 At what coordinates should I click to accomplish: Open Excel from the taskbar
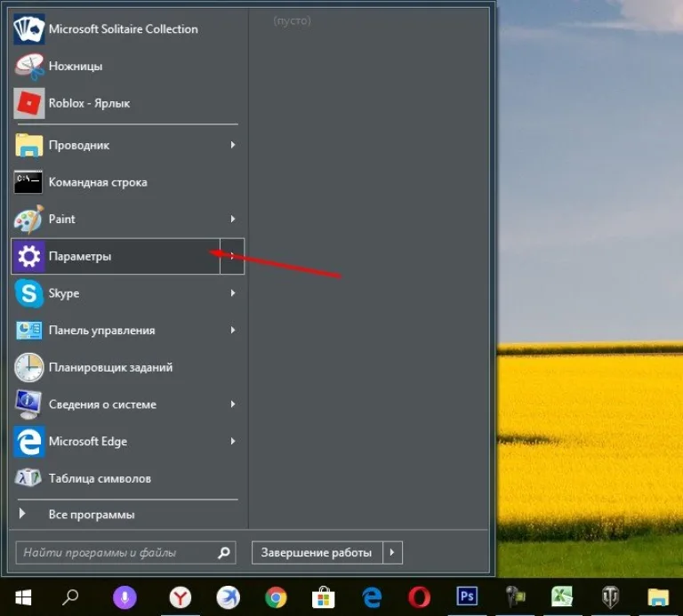click(562, 596)
